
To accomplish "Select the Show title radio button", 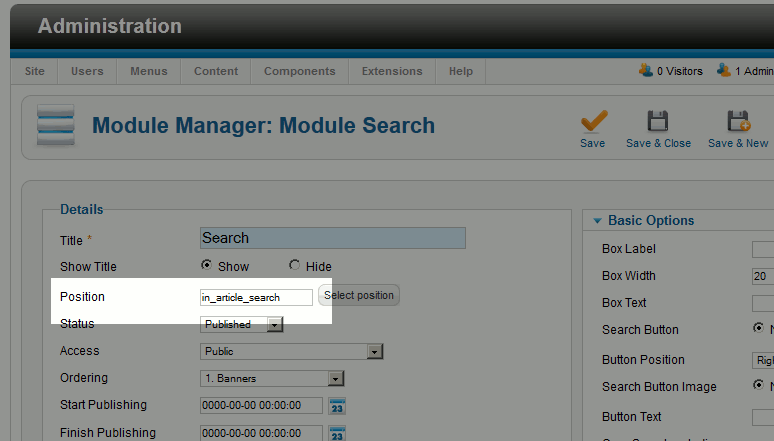I will coord(206,265).
